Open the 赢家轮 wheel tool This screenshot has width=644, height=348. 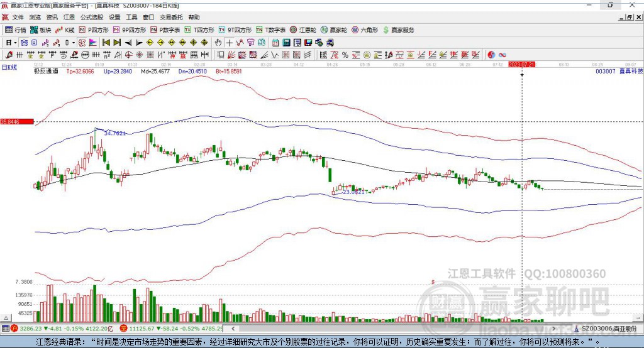(334, 30)
